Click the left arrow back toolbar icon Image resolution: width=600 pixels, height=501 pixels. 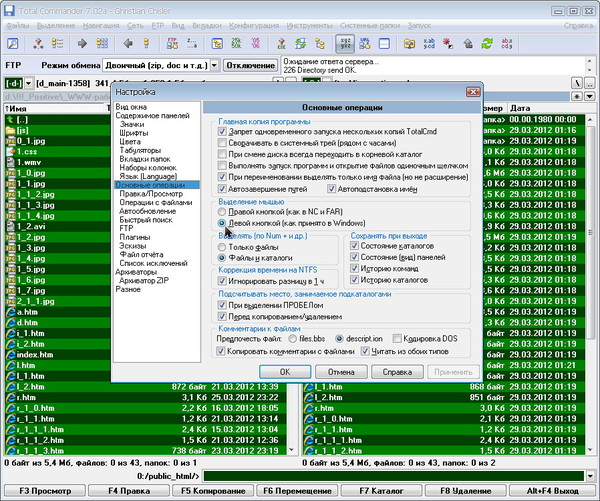(x=128, y=43)
